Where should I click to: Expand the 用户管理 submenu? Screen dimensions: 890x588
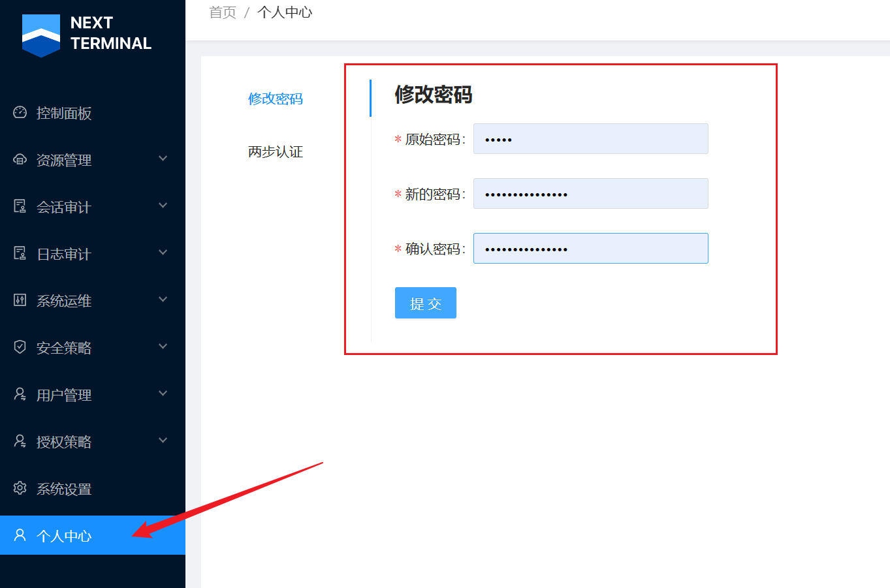point(163,394)
